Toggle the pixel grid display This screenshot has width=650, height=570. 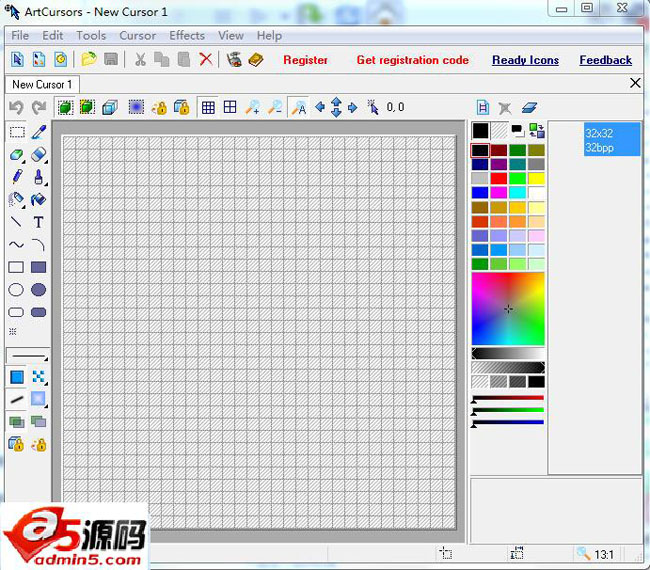click(x=208, y=107)
